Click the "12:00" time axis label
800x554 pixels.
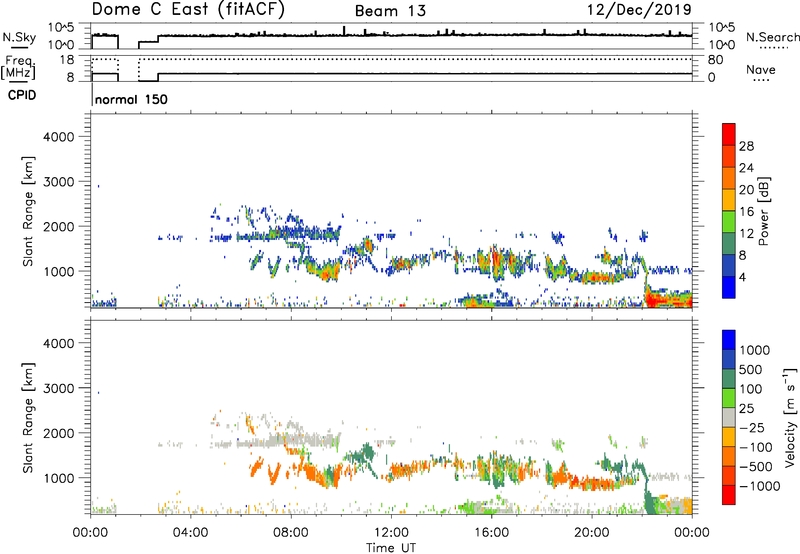[x=391, y=533]
